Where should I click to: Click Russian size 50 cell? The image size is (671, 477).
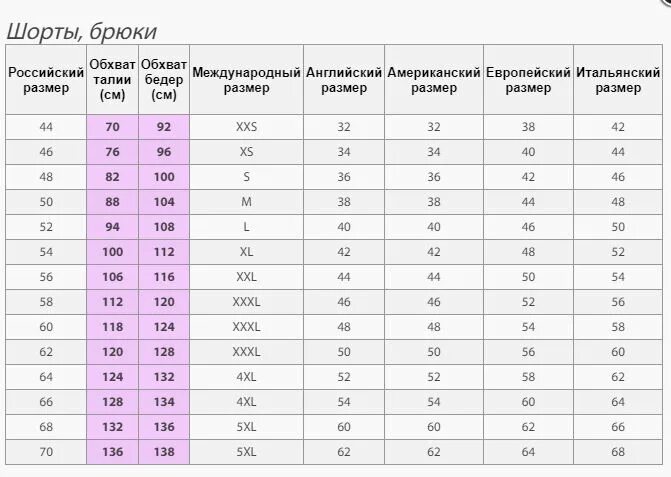pyautogui.click(x=46, y=202)
